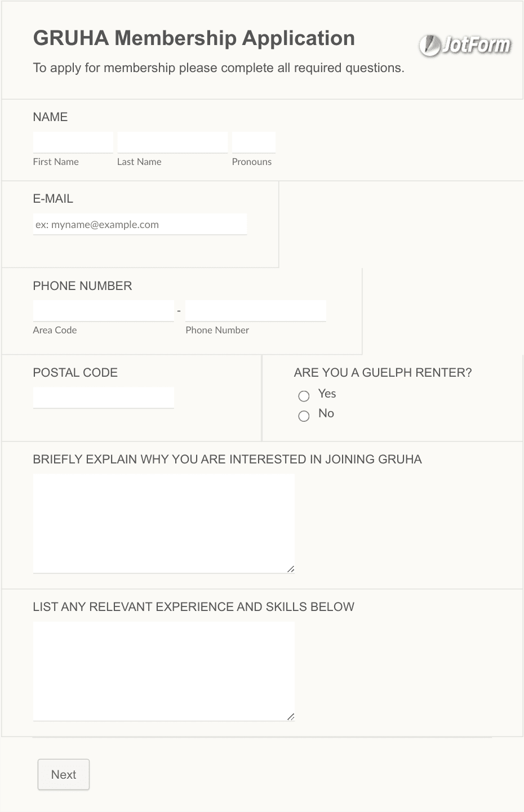Click the PHONE NUMBER section label

tap(82, 286)
